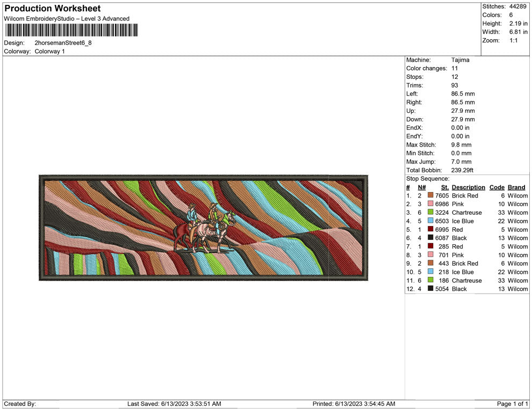Click the Colorway 1 value
Viewport: 532px width, 409px height.
click(x=49, y=51)
